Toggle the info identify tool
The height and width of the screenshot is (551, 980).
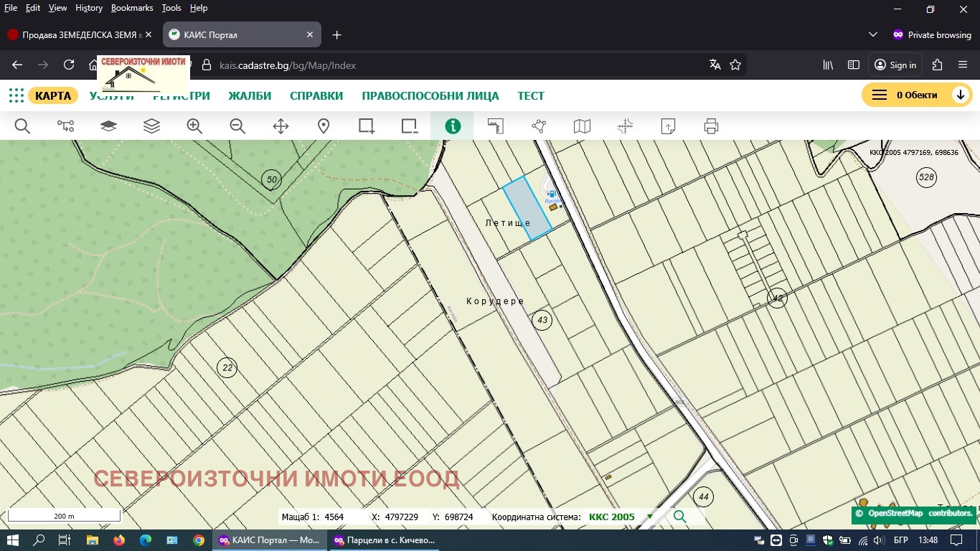pyautogui.click(x=453, y=126)
